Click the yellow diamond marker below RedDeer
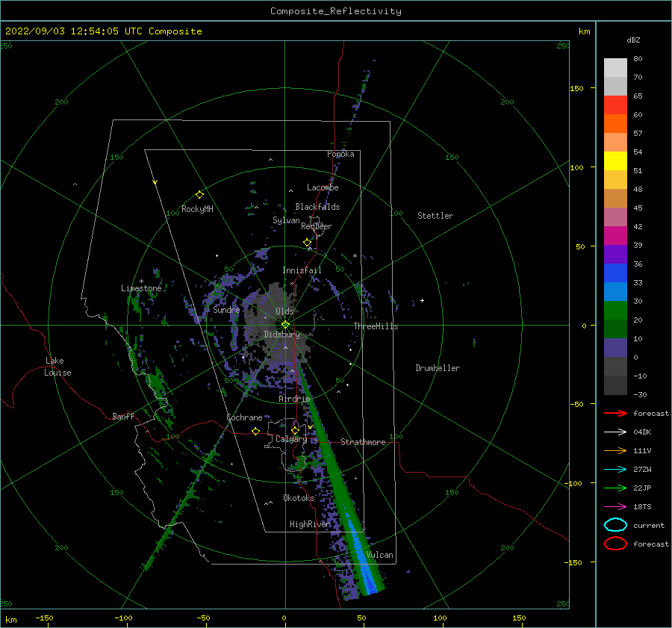The height and width of the screenshot is (628, 672). 307,243
